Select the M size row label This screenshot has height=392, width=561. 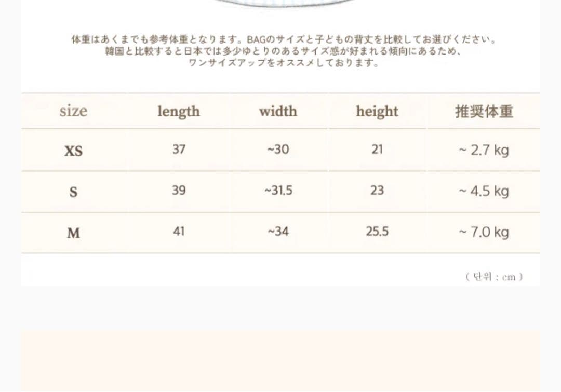(73, 233)
